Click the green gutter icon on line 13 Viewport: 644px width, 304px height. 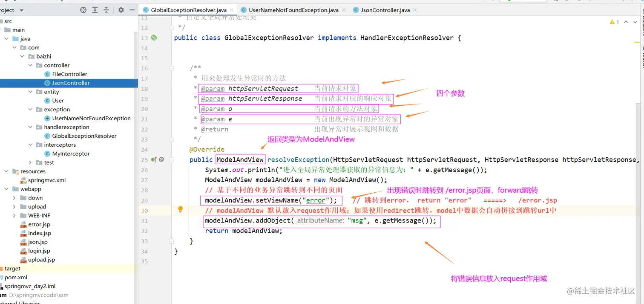154,38
